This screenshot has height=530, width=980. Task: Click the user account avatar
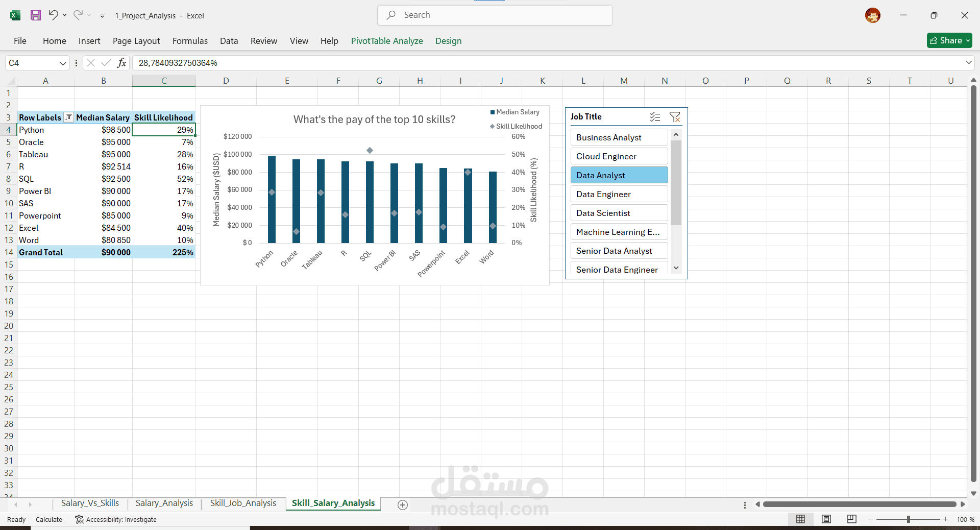tap(872, 15)
